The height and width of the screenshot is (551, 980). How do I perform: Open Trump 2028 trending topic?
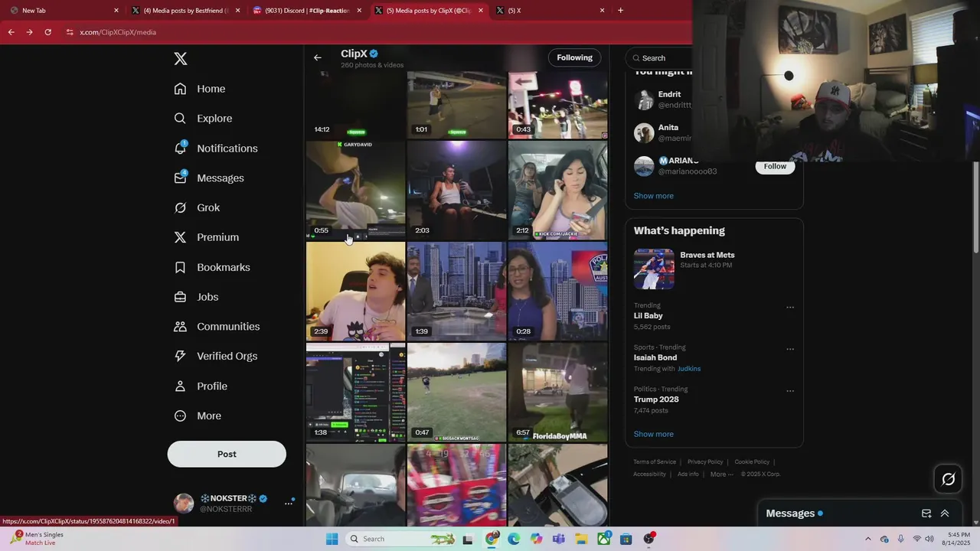click(656, 399)
